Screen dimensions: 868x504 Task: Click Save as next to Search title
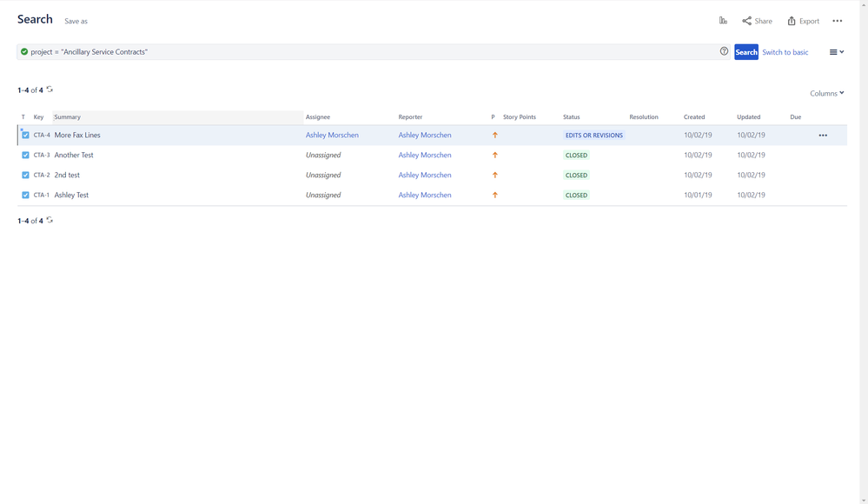click(x=76, y=21)
